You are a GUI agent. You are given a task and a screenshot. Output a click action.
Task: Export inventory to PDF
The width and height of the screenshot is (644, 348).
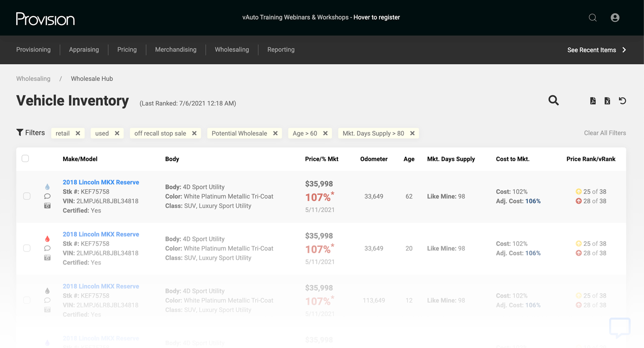(592, 100)
